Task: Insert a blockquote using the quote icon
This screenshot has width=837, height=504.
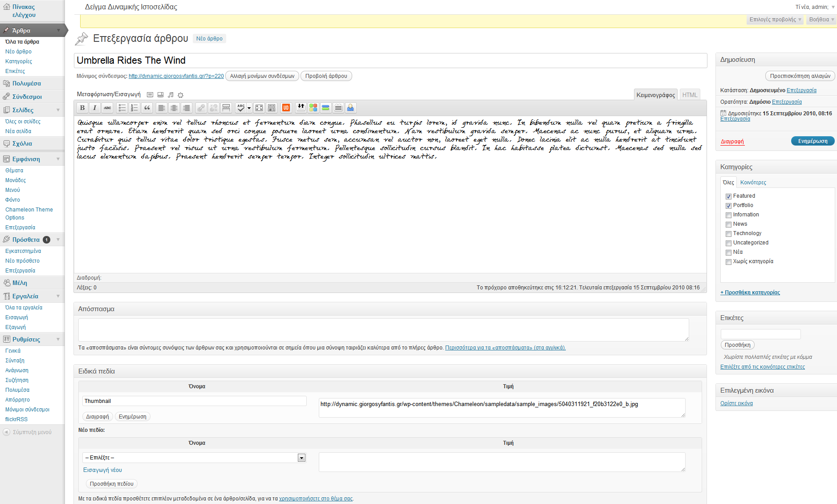Action: click(147, 108)
